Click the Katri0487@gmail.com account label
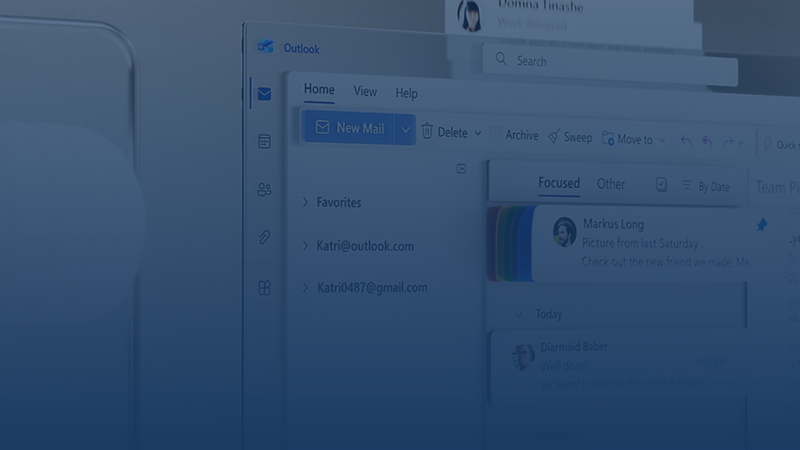Viewport: 800px width, 450px height. [x=372, y=288]
